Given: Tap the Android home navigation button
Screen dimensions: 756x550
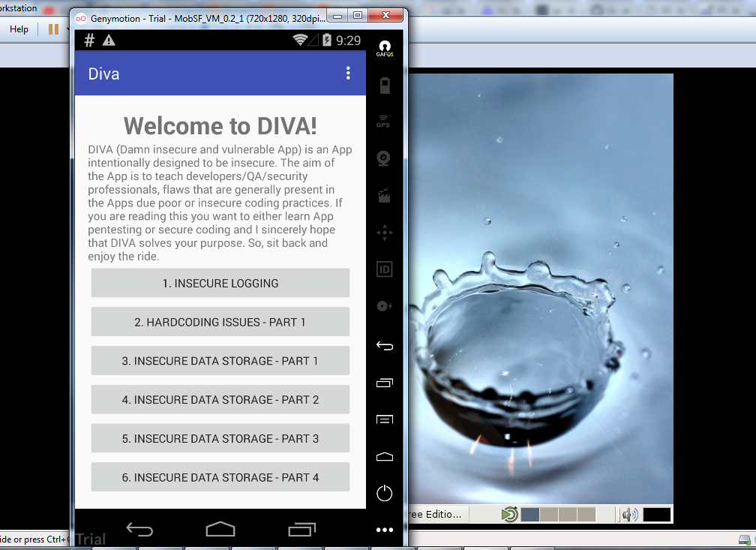Looking at the screenshot, I should point(220,529).
